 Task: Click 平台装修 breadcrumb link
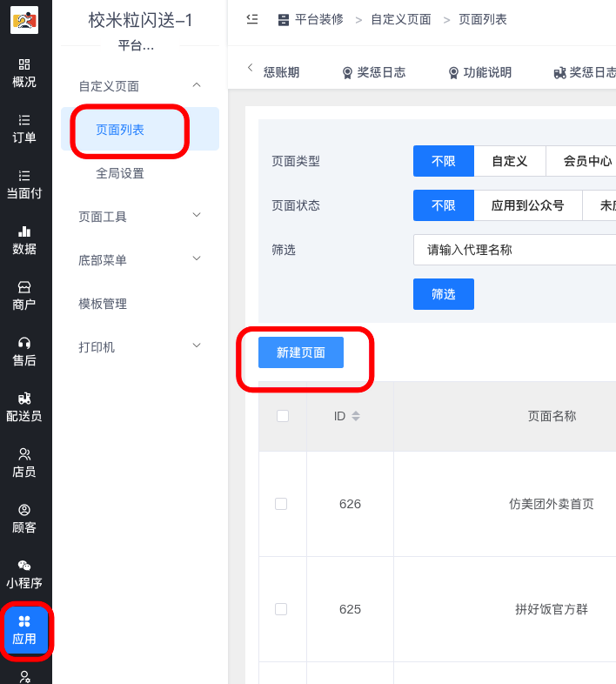pyautogui.click(x=319, y=19)
